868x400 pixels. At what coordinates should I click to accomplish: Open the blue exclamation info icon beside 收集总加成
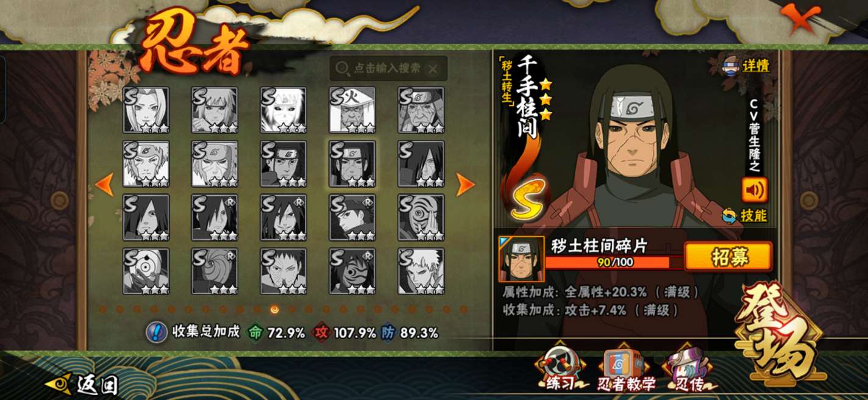point(157,332)
